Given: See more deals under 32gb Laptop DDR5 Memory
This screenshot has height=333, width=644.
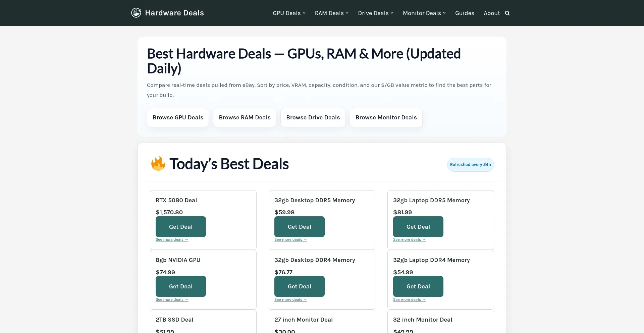Looking at the screenshot, I should point(409,239).
